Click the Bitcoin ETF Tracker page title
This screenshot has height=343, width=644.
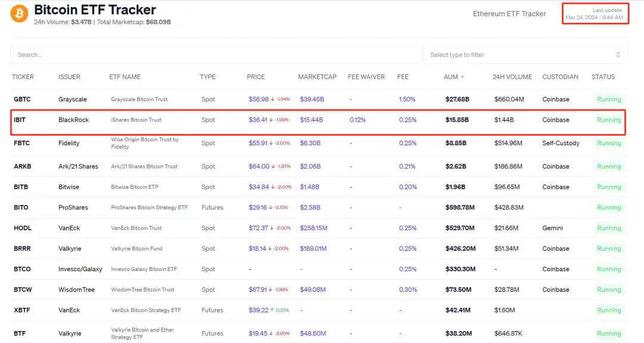click(x=95, y=10)
